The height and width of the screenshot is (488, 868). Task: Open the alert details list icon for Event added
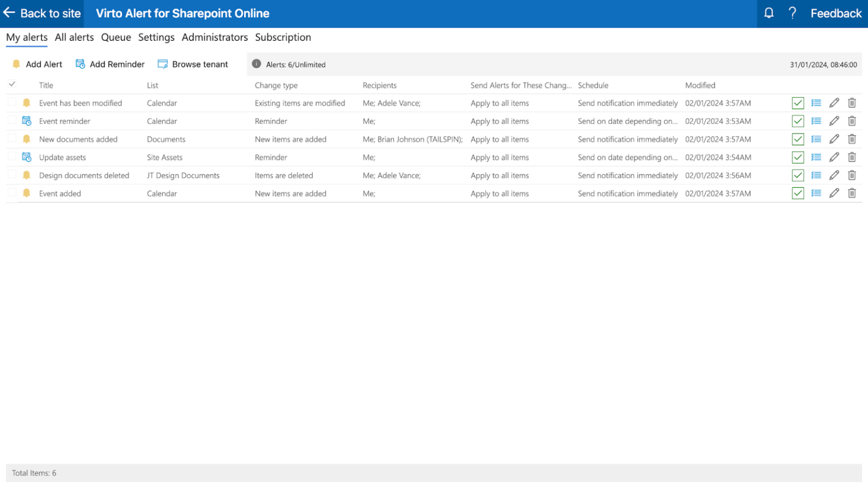pos(816,193)
